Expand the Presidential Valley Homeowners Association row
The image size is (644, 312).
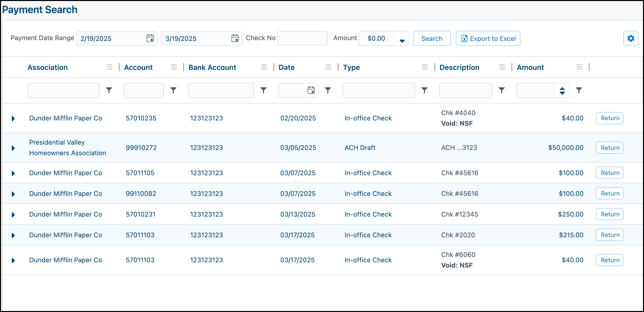(13, 148)
